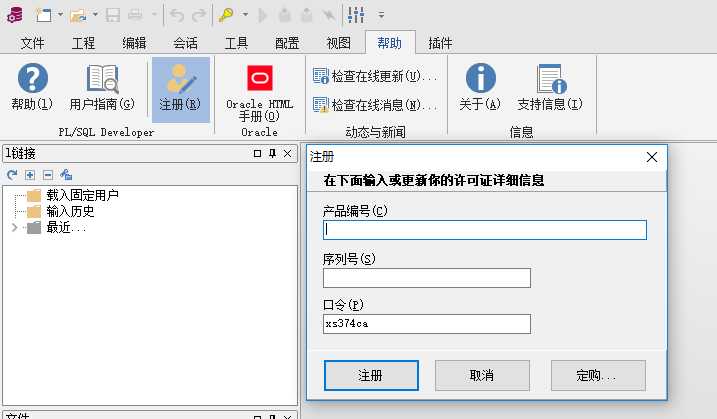Open the dropdown arrow beside the new-file icon
The height and width of the screenshot is (419, 717).
click(x=60, y=15)
